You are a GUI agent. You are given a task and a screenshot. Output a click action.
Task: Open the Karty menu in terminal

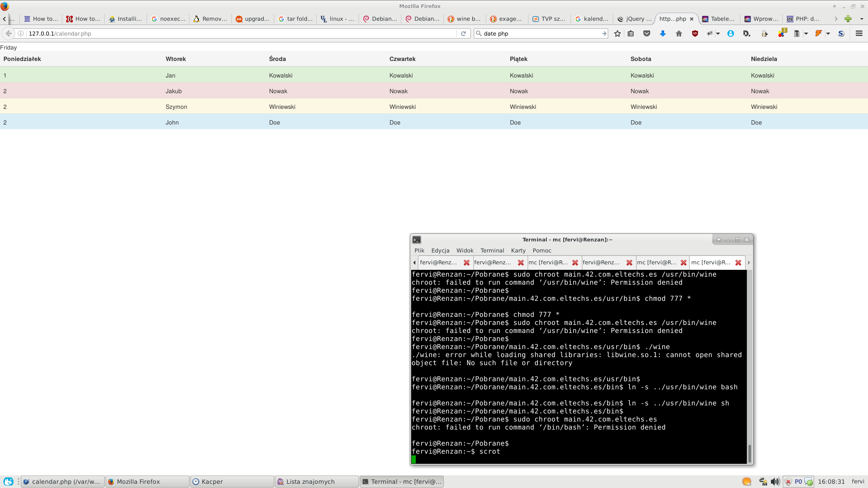(x=518, y=250)
